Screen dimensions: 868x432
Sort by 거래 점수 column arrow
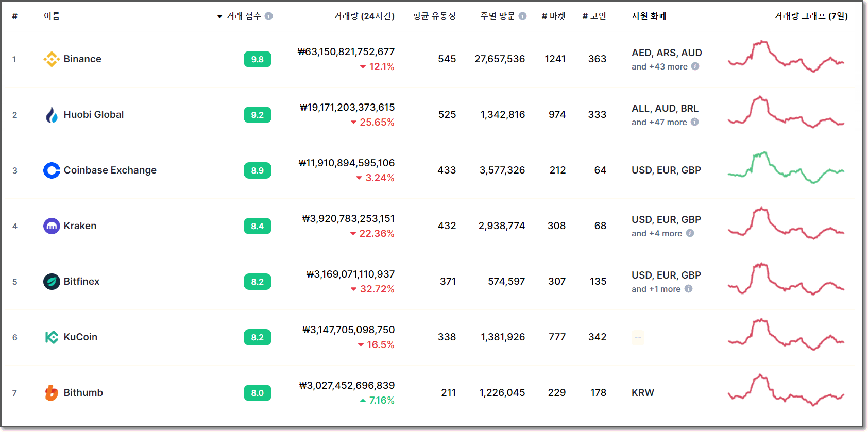(220, 16)
